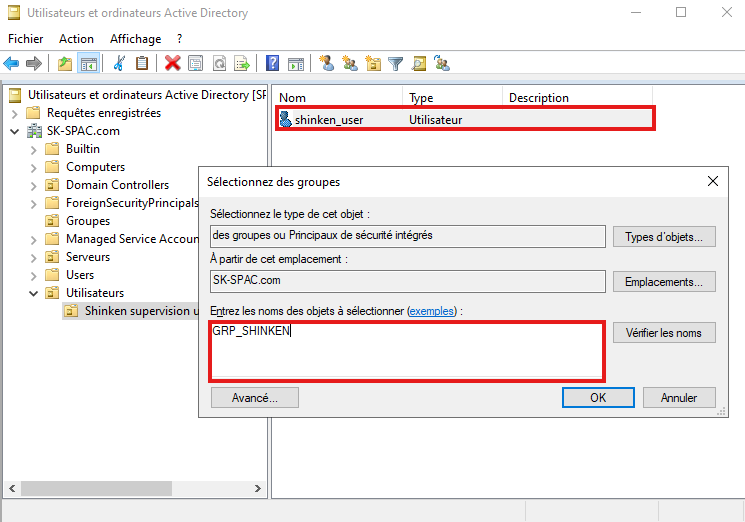Collapse the SK-SPAC.com domain node
The width and height of the screenshot is (745, 522).
(15, 131)
